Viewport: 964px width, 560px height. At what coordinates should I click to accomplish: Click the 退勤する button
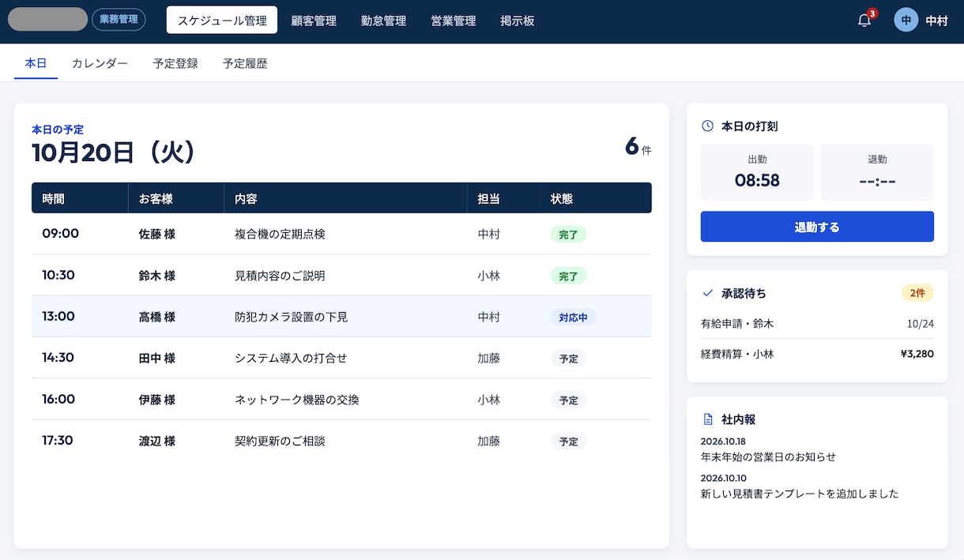pyautogui.click(x=817, y=227)
